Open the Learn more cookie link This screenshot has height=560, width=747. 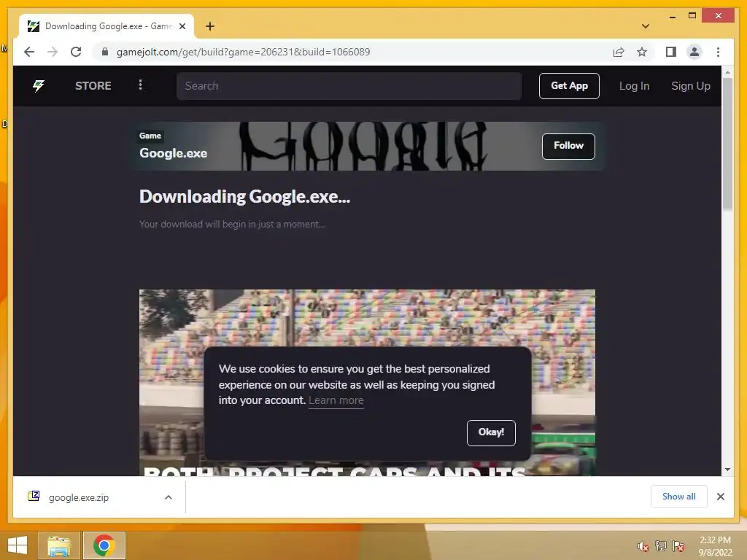coord(336,400)
